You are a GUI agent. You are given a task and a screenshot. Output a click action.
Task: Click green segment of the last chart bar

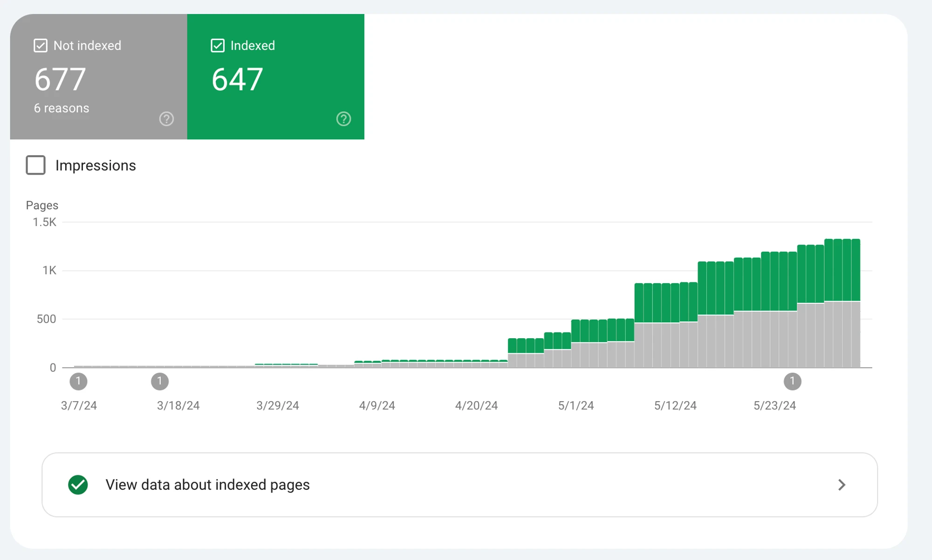point(856,270)
